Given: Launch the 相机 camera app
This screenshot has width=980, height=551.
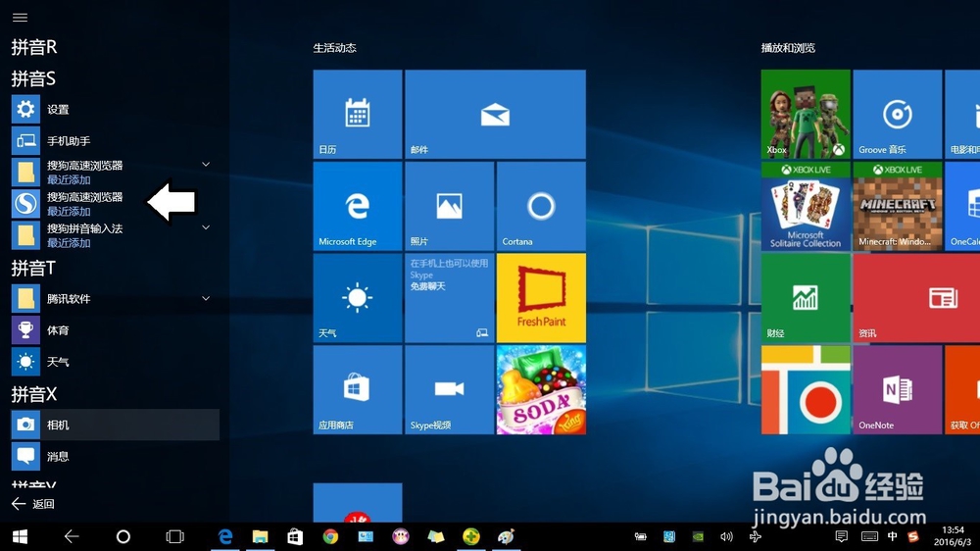Looking at the screenshot, I should 115,425.
